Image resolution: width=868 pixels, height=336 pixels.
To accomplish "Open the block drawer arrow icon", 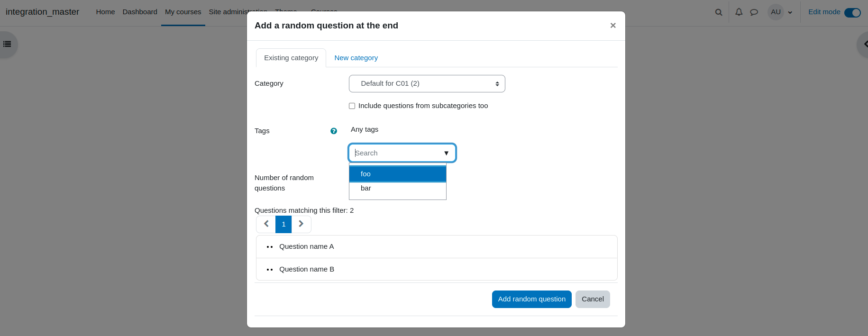I will coord(864,44).
